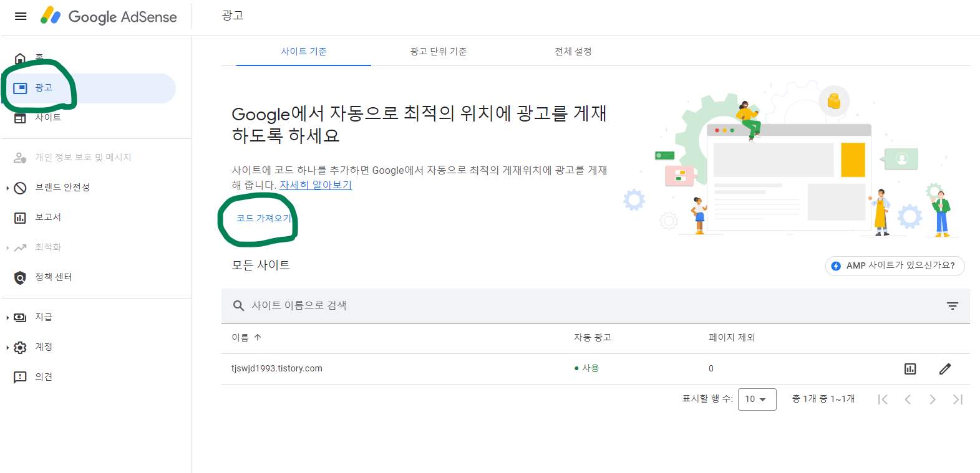Go to last page of table
980x473 pixels.
point(958,399)
